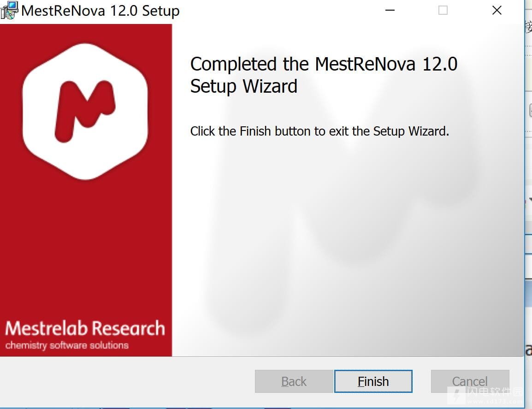The width and height of the screenshot is (532, 409).
Task: Click the 'chemistry software solutions' tagline
Action: (x=67, y=345)
